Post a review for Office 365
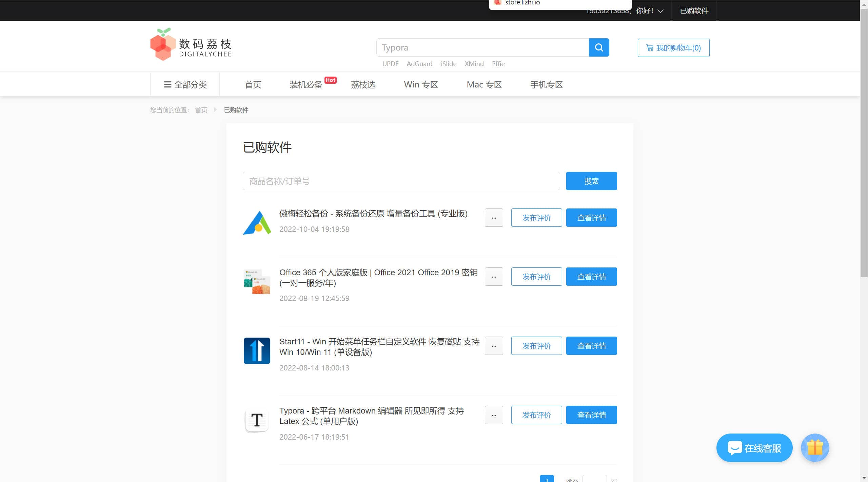 click(x=536, y=277)
